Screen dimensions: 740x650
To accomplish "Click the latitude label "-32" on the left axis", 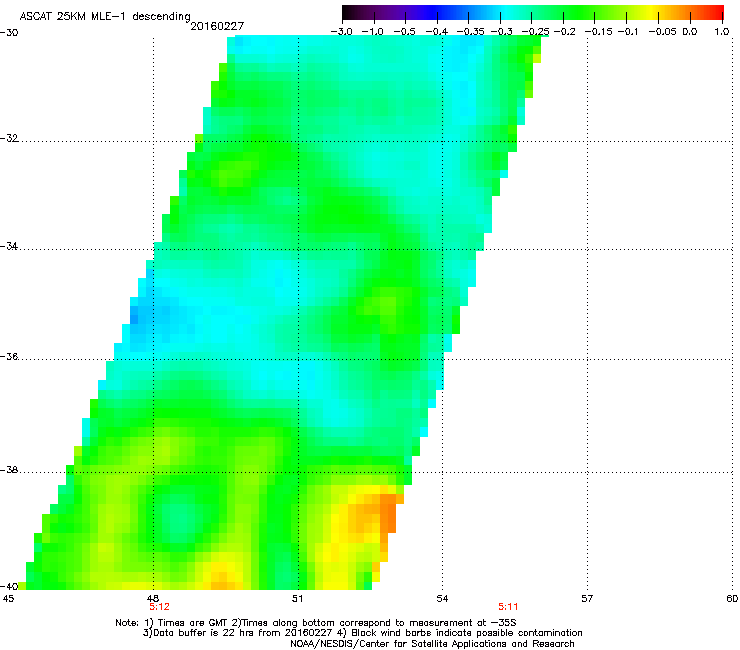I will coord(9,138).
